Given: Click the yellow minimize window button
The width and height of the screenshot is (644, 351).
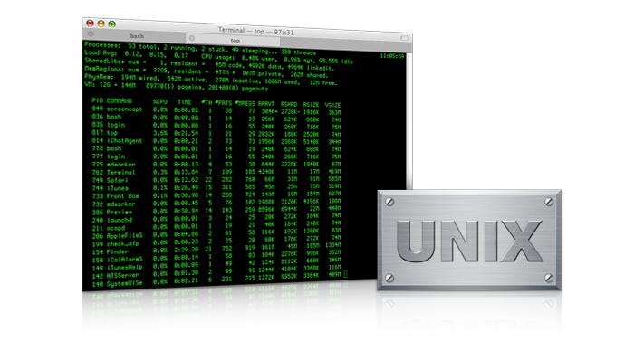Looking at the screenshot, I should [101, 24].
